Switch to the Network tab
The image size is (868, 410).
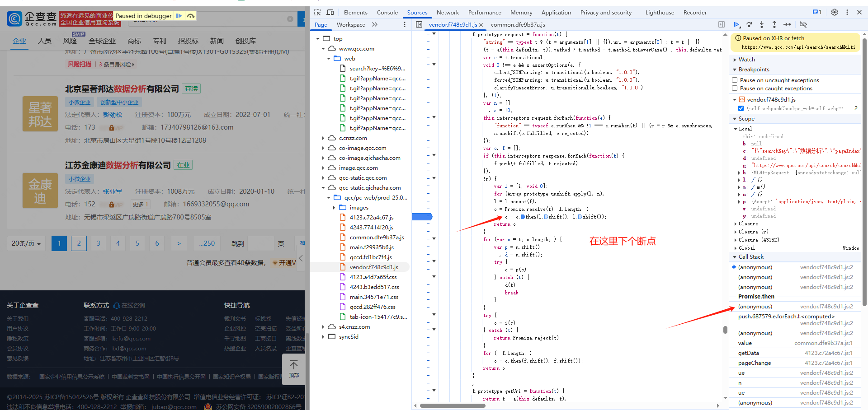pyautogui.click(x=448, y=12)
